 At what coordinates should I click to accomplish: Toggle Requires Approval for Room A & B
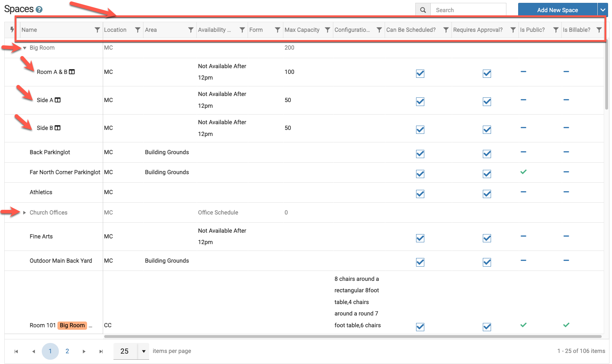click(x=487, y=74)
